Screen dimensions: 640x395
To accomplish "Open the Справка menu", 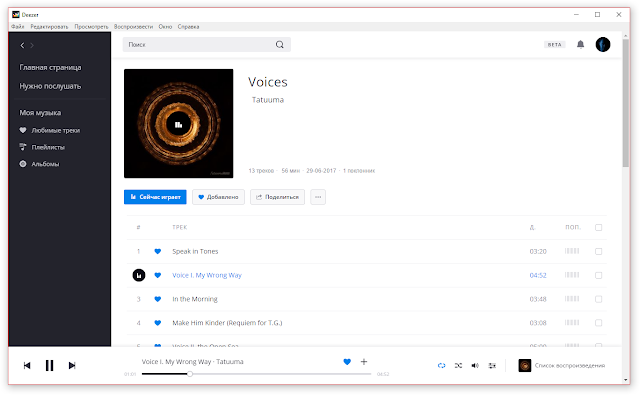I will [x=189, y=27].
